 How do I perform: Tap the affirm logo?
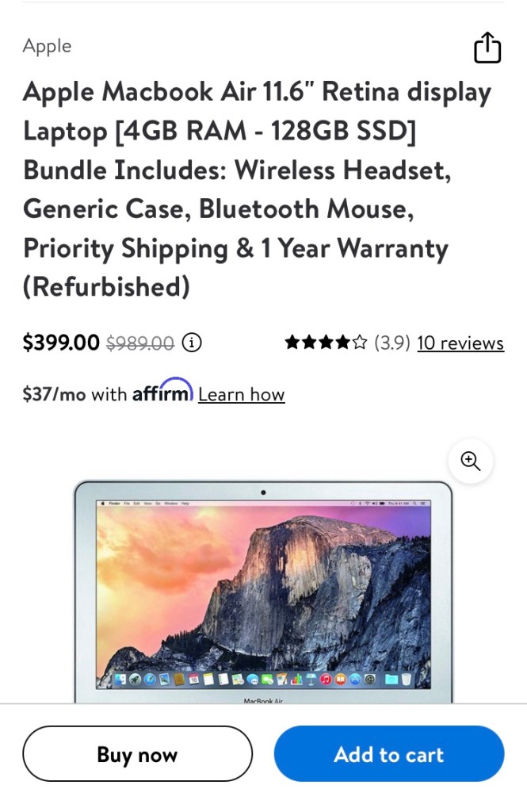[x=162, y=391]
